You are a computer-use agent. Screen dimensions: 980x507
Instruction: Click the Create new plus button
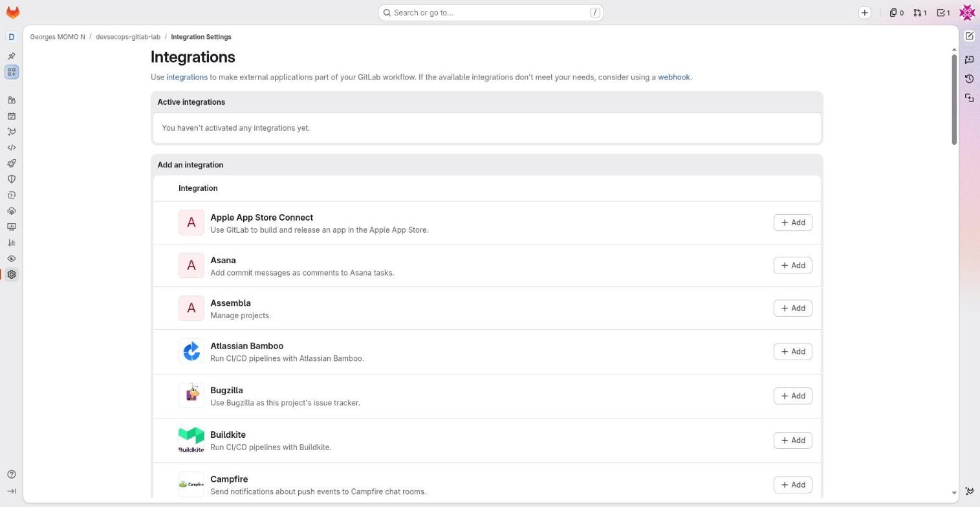click(864, 12)
